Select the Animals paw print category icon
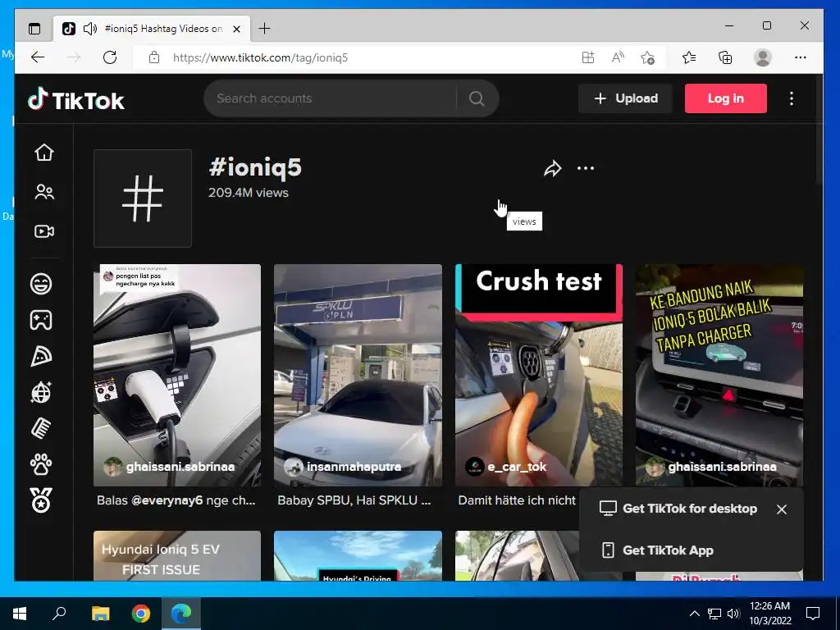The width and height of the screenshot is (840, 630). (41, 464)
